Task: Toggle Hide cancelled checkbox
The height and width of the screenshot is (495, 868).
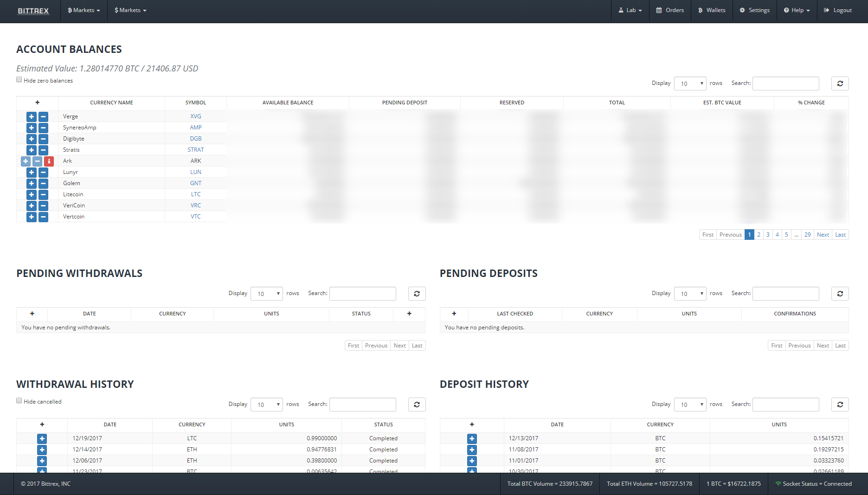Action: (19, 401)
